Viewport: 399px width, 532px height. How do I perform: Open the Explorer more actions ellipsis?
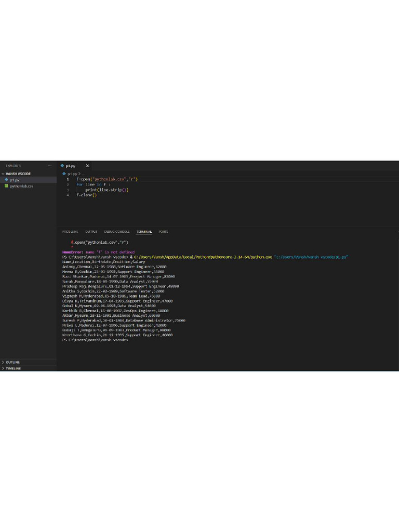coord(50,166)
